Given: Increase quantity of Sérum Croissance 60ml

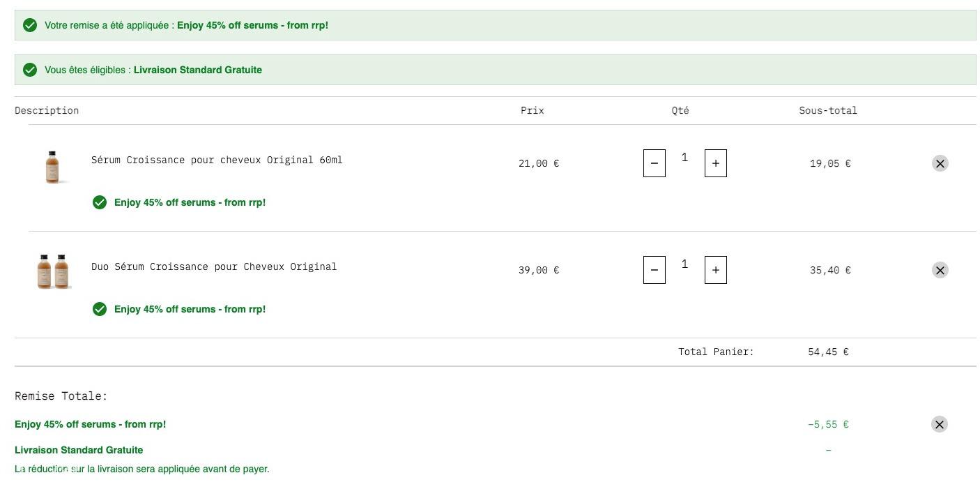Looking at the screenshot, I should pos(715,163).
